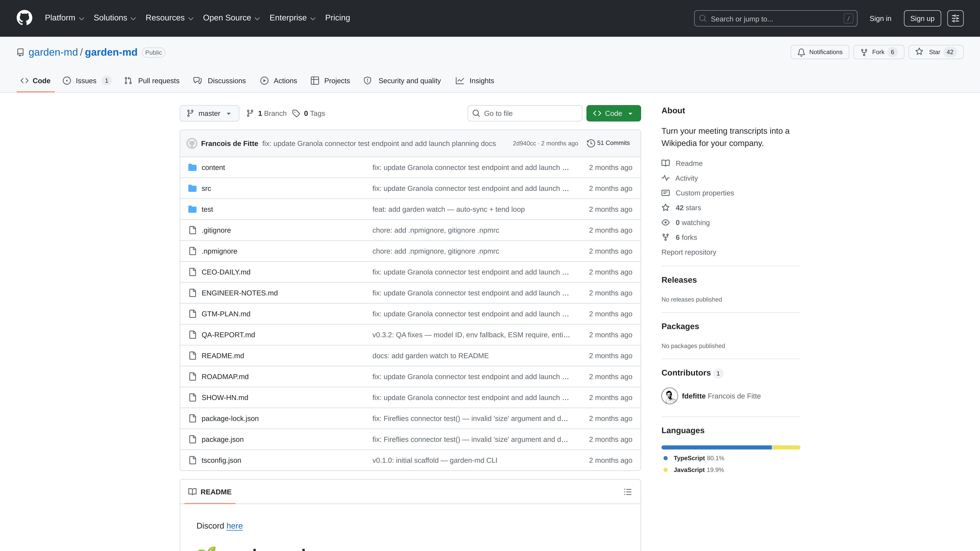Click the blue TypeScript segment of language bar
Viewport: 980px width, 551px height.
tap(717, 447)
